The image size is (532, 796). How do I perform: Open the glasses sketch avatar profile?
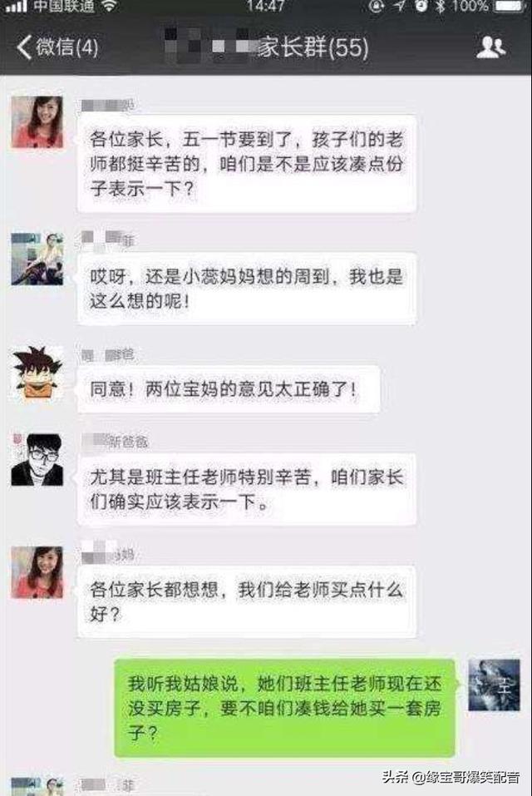click(37, 459)
